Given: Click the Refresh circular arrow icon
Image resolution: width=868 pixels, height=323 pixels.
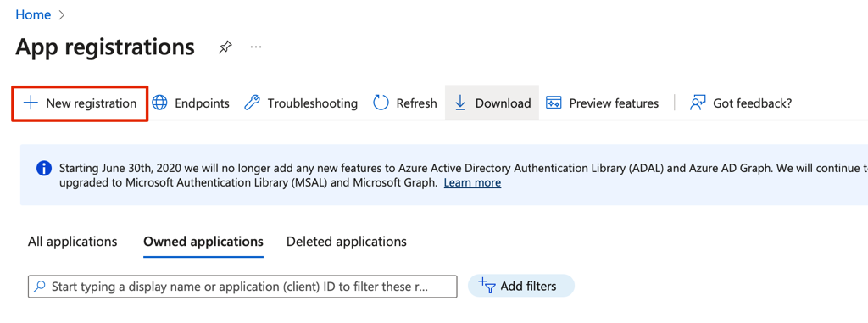Looking at the screenshot, I should click(381, 103).
